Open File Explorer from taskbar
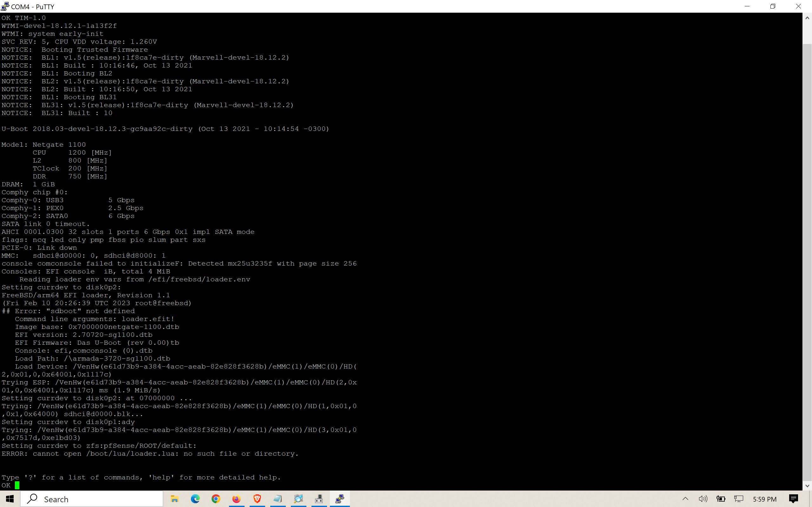Image resolution: width=812 pixels, height=507 pixels. point(174,499)
